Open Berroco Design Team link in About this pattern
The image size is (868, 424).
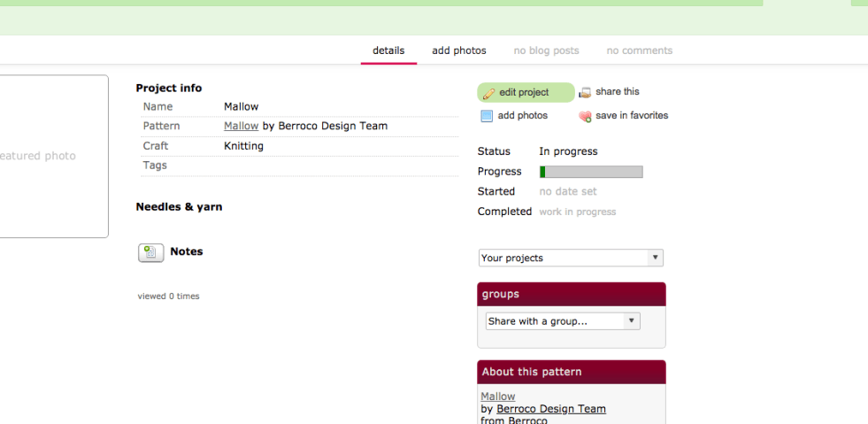(551, 409)
